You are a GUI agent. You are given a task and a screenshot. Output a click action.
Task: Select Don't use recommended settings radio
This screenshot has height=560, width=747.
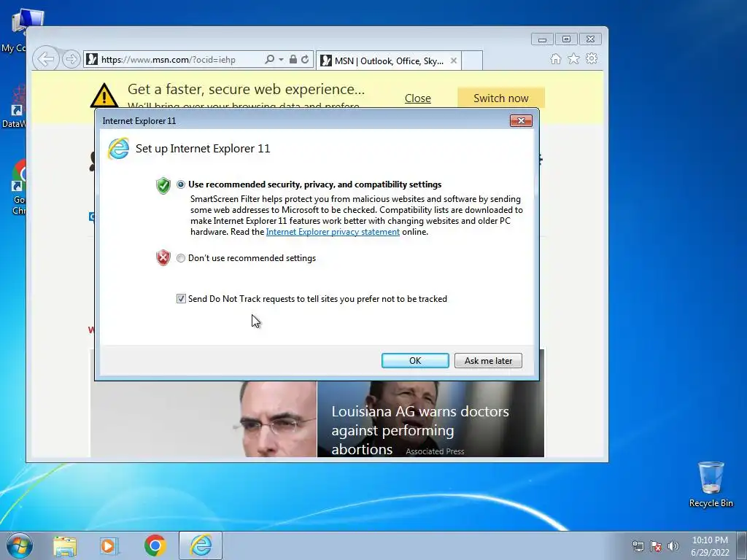(181, 258)
